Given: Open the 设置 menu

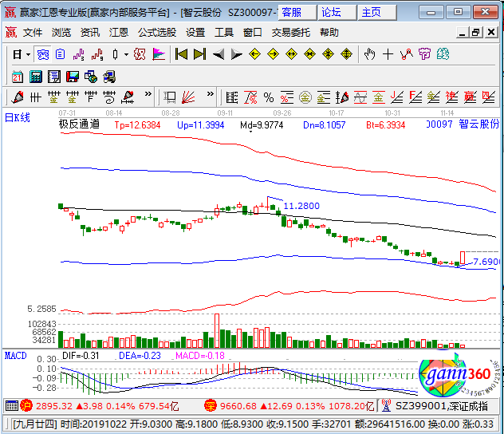Looking at the screenshot, I should (195, 33).
